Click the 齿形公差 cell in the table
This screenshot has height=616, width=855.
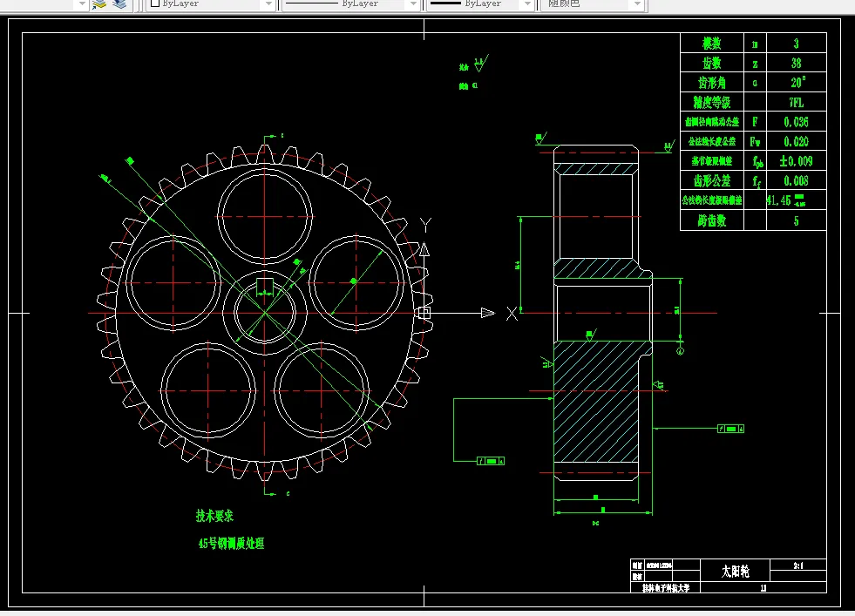click(712, 181)
